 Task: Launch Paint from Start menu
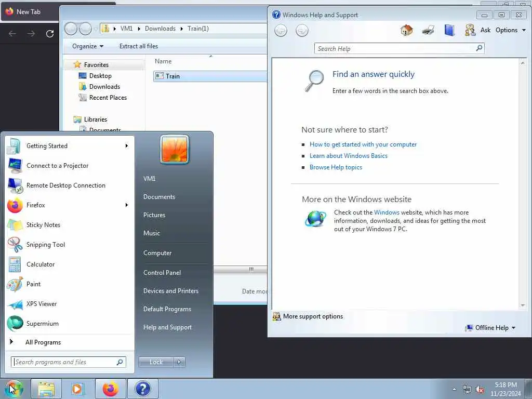70,284
